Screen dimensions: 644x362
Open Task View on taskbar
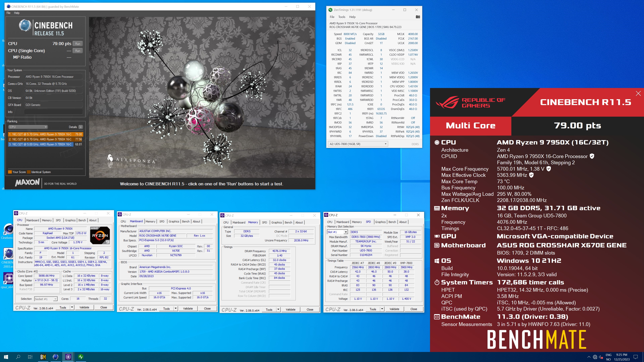30,357
